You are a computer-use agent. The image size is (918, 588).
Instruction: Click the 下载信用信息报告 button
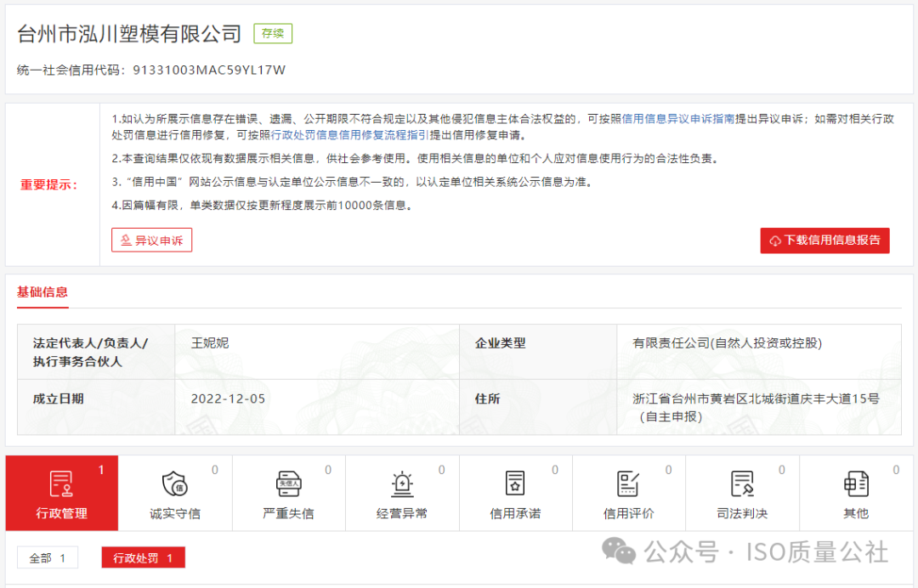(824, 240)
